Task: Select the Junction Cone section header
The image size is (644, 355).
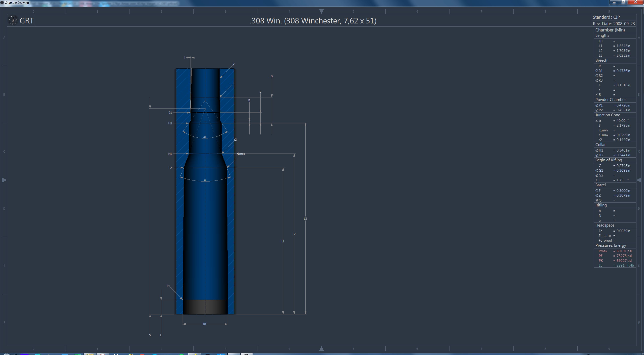Action: [x=607, y=115]
